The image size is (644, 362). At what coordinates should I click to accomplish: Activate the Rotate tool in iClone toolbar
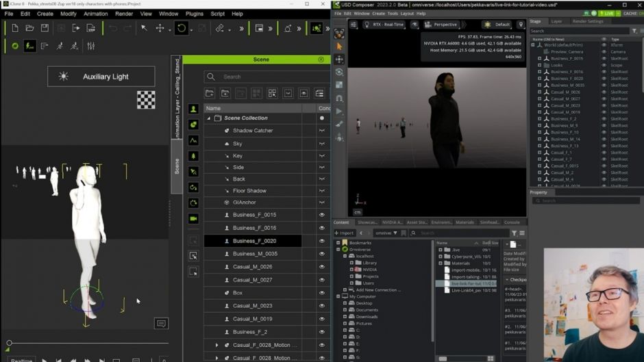pyautogui.click(x=182, y=28)
